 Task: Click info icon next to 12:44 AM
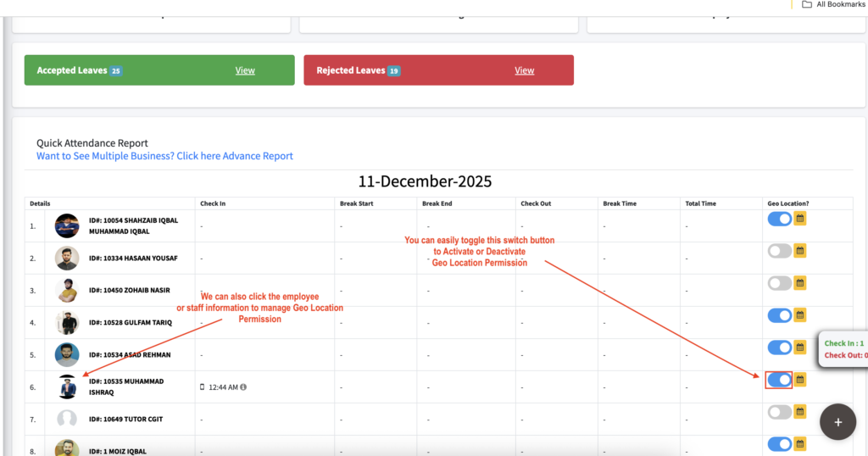pos(243,387)
